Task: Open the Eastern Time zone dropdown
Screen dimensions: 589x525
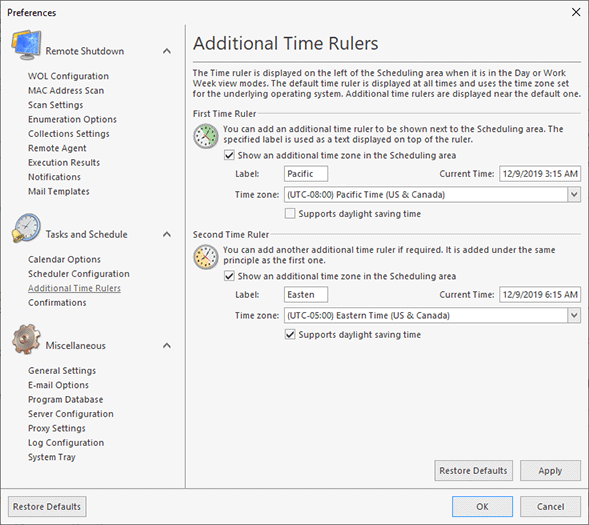Action: coord(574,315)
